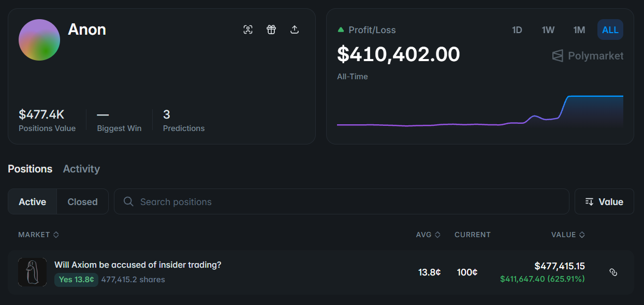
Task: Click the Axiom market thumbnail image
Action: (32, 272)
